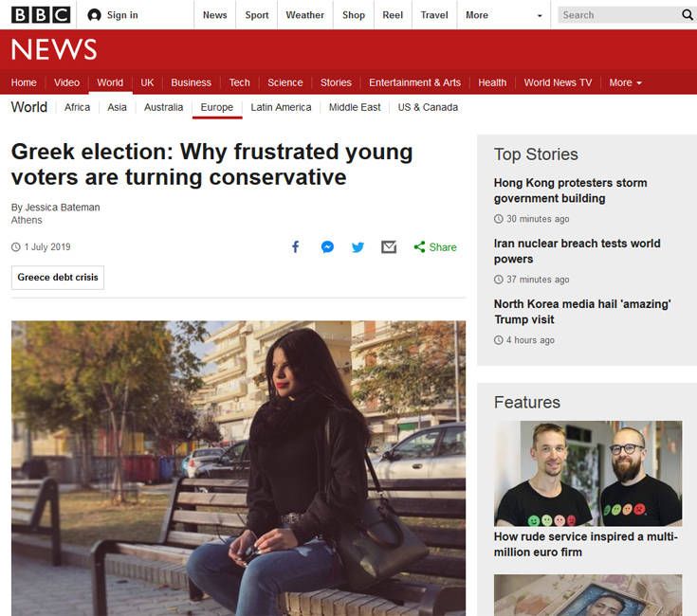The image size is (697, 616).
Task: Open North Korea Trump visit story
Action: pos(581,312)
